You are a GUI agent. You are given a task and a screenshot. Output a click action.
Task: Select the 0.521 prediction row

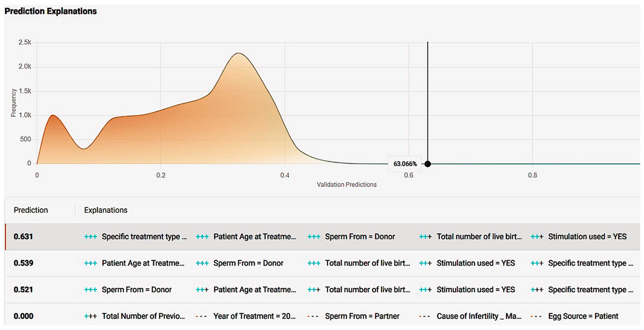pyautogui.click(x=23, y=289)
